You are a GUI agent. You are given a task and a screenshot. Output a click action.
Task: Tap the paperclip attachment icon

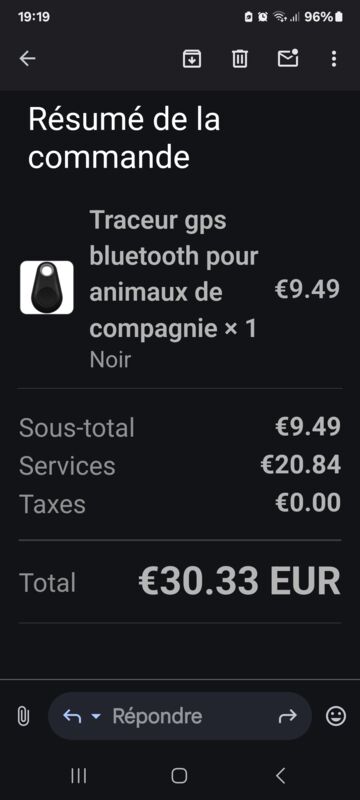click(23, 716)
